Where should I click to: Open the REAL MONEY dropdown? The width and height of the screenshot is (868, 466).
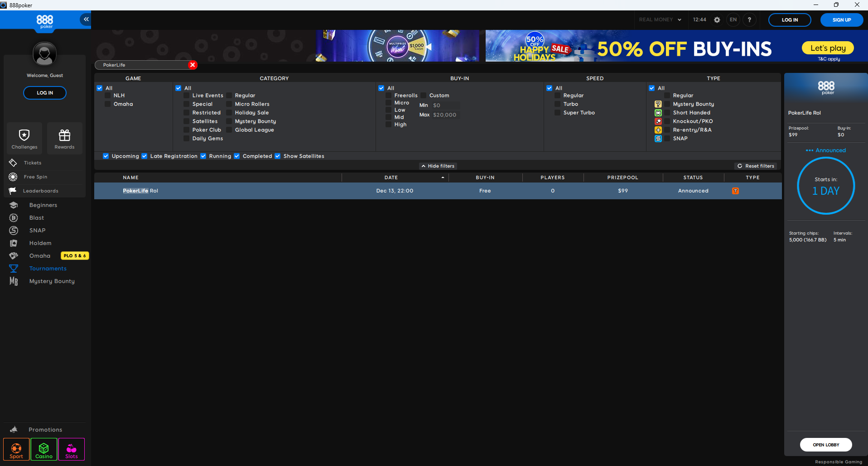tap(660, 19)
